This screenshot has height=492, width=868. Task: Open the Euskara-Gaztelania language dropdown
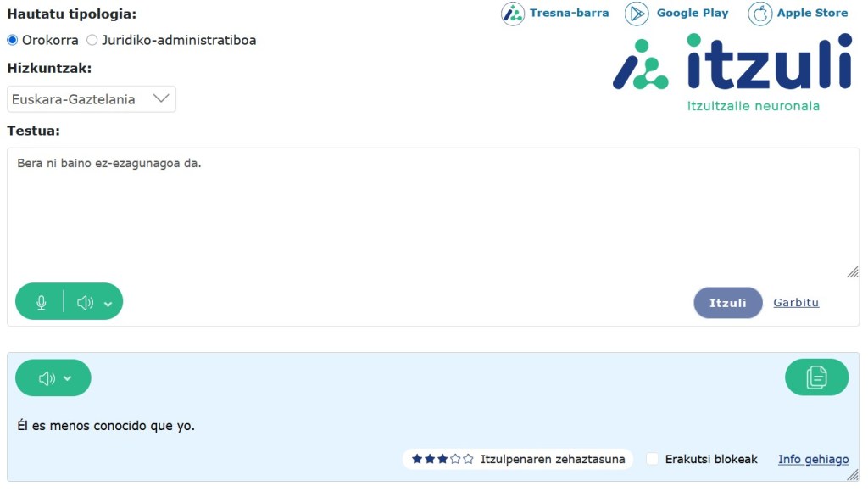tap(92, 99)
